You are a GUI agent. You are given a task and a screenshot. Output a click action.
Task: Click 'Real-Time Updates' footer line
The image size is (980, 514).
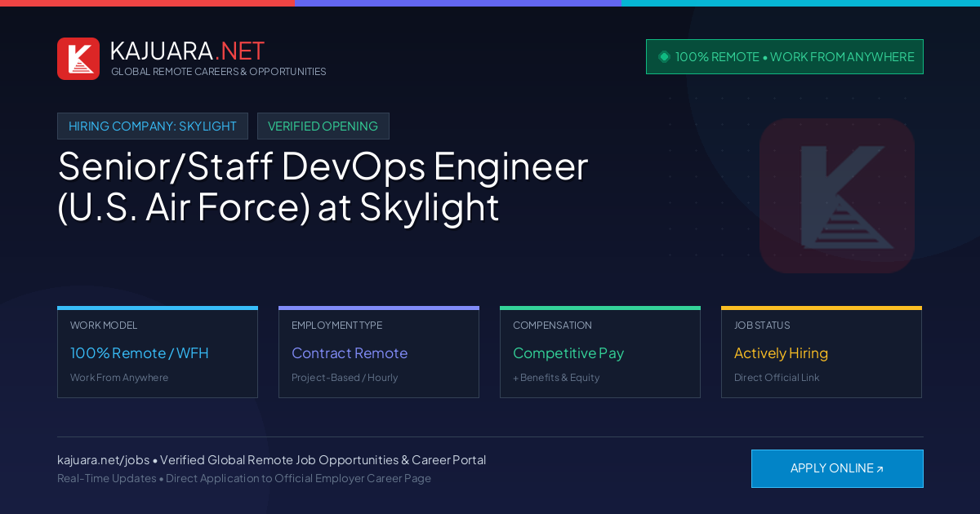[x=244, y=478]
